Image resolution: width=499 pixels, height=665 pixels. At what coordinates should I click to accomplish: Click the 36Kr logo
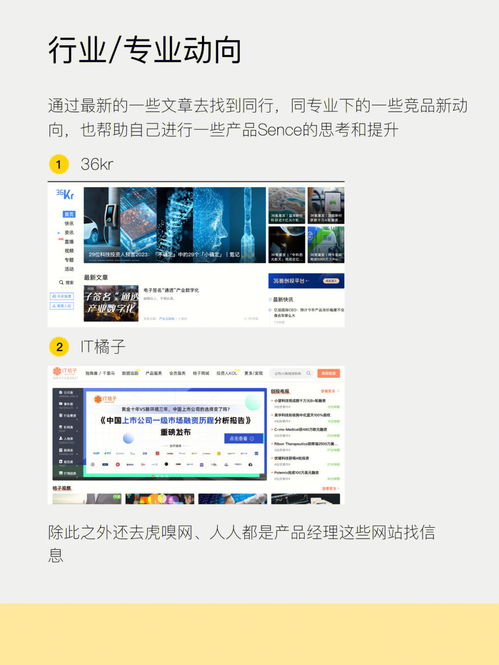click(65, 195)
